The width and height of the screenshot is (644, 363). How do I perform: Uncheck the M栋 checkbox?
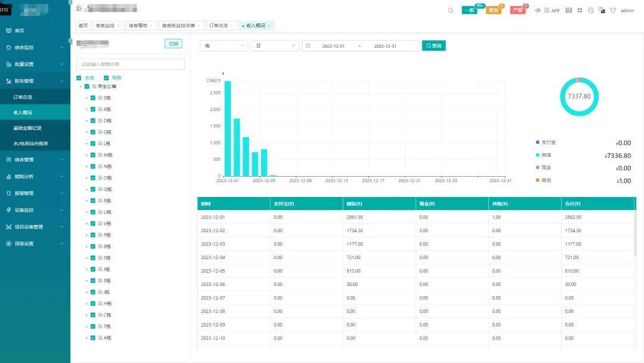(93, 155)
